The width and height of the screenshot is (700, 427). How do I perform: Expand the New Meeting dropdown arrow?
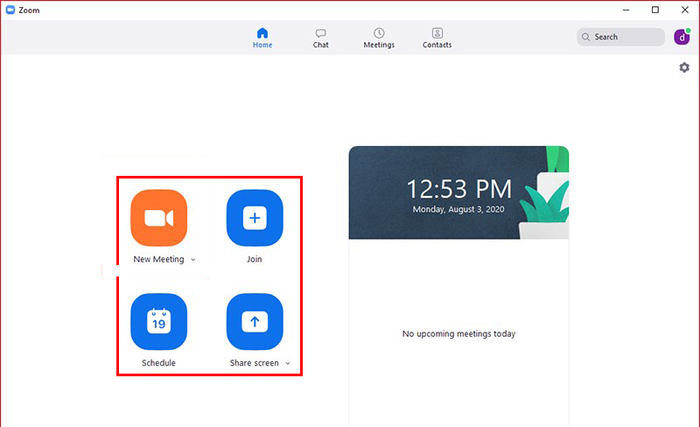point(193,260)
